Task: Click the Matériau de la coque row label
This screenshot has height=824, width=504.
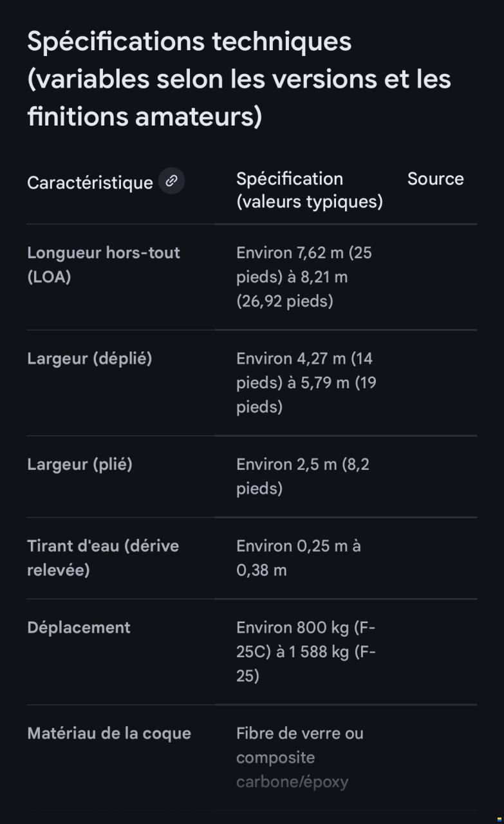Action: 109,733
